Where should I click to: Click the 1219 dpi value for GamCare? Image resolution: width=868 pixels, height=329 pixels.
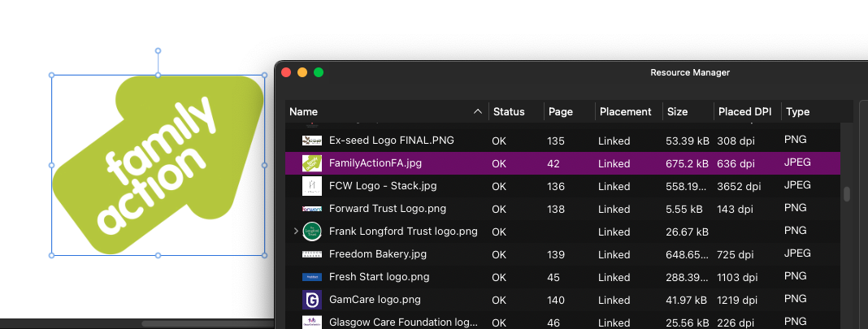737,301
